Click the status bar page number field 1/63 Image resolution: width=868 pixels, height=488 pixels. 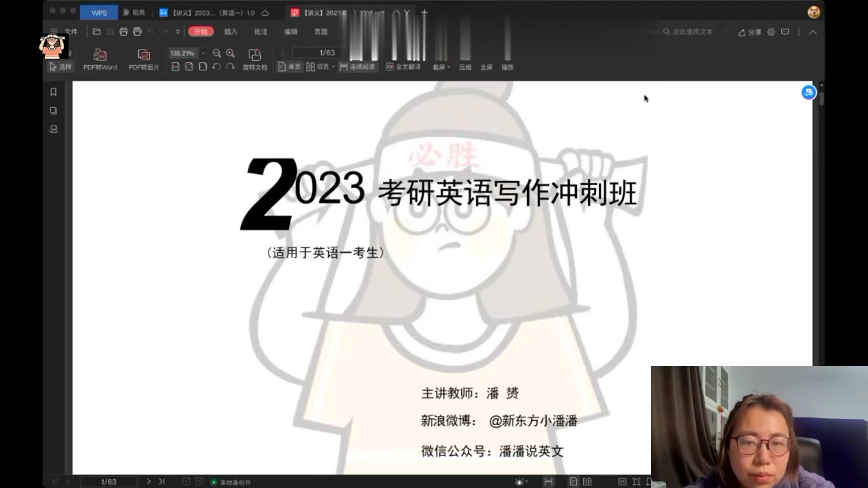[x=108, y=482]
